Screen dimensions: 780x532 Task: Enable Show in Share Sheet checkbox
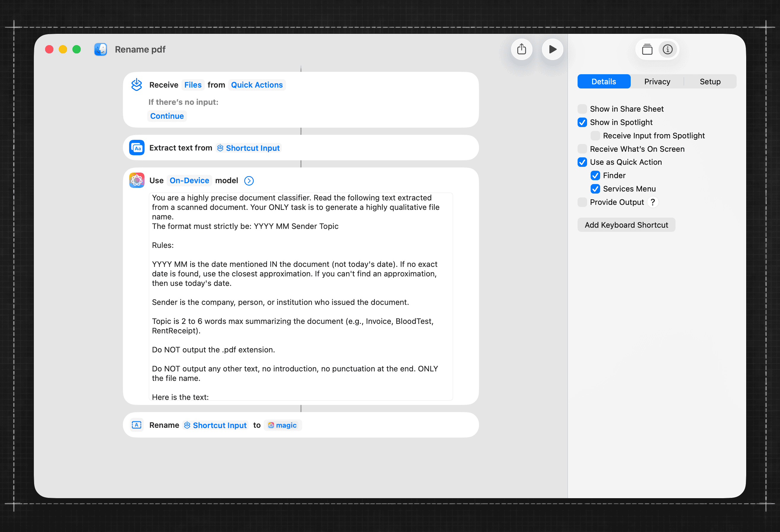click(x=582, y=109)
